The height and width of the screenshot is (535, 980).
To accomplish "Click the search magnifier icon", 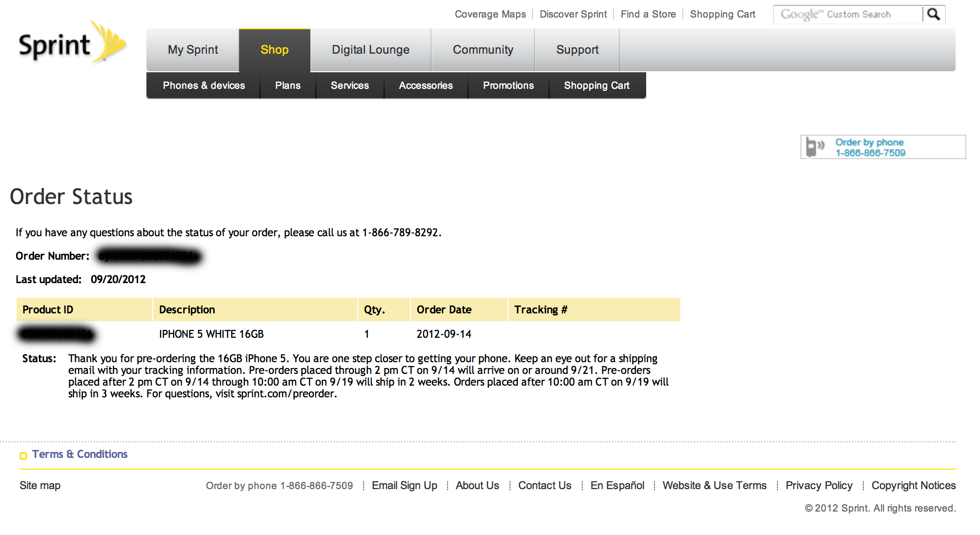I will coord(934,14).
